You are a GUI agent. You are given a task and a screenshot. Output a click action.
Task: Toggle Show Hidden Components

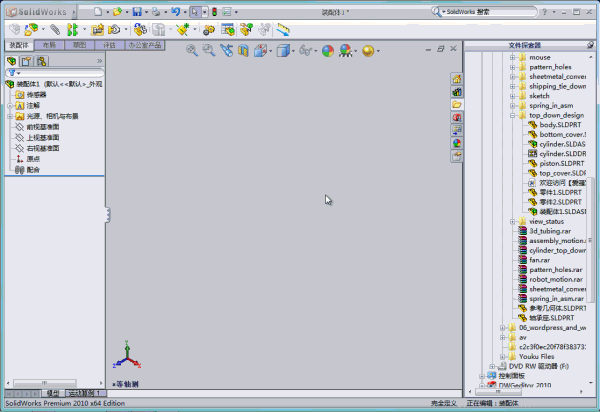pos(140,29)
